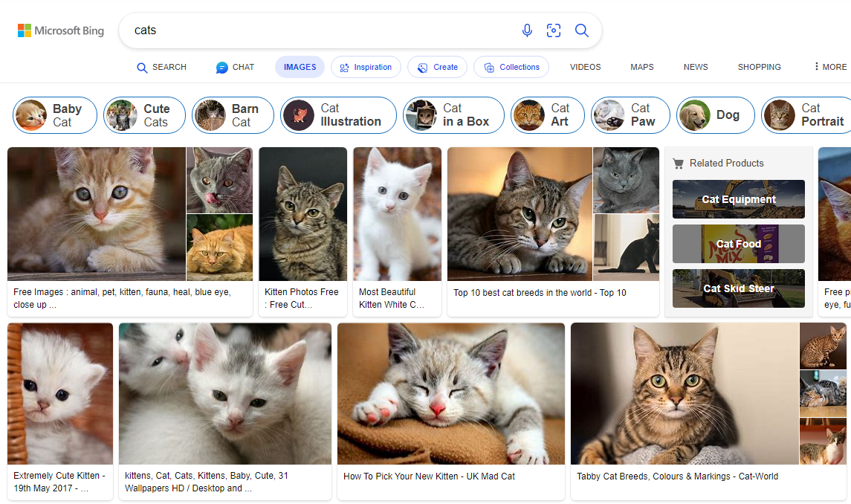Open visual search with the camera icon
Viewport: 851px width, 504px height.
pos(554,30)
